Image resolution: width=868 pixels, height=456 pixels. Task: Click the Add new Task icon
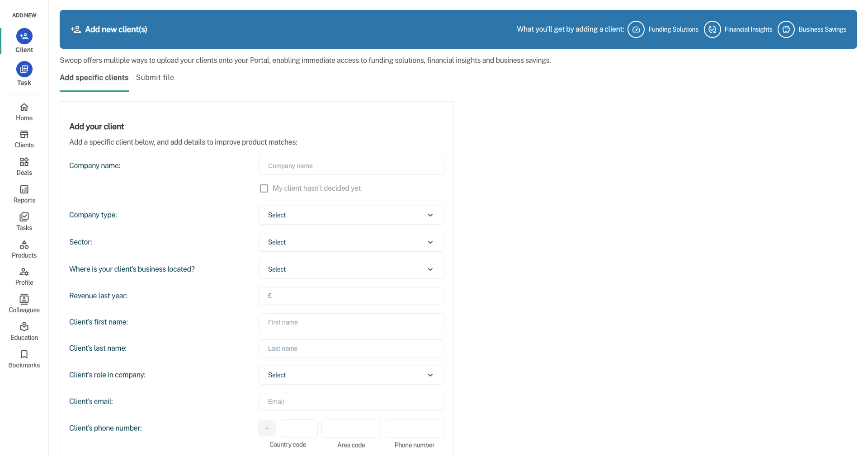click(x=24, y=69)
